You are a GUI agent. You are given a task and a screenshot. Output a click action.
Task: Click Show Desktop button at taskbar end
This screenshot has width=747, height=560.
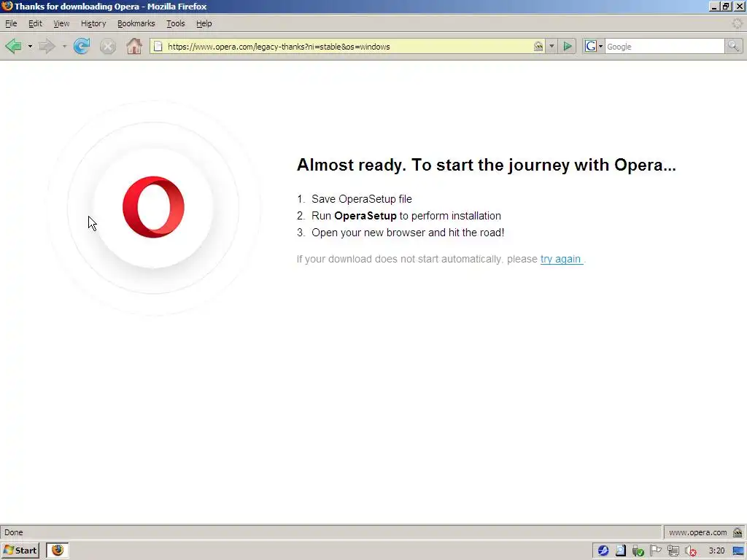(739, 551)
